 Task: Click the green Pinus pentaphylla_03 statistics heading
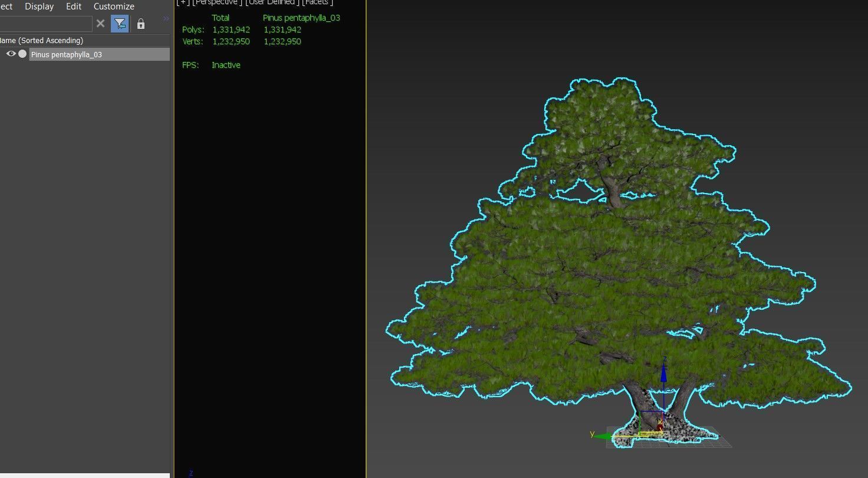pyautogui.click(x=301, y=18)
